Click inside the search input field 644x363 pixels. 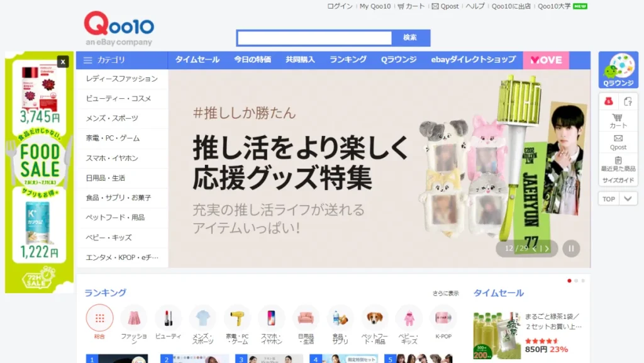tap(314, 38)
